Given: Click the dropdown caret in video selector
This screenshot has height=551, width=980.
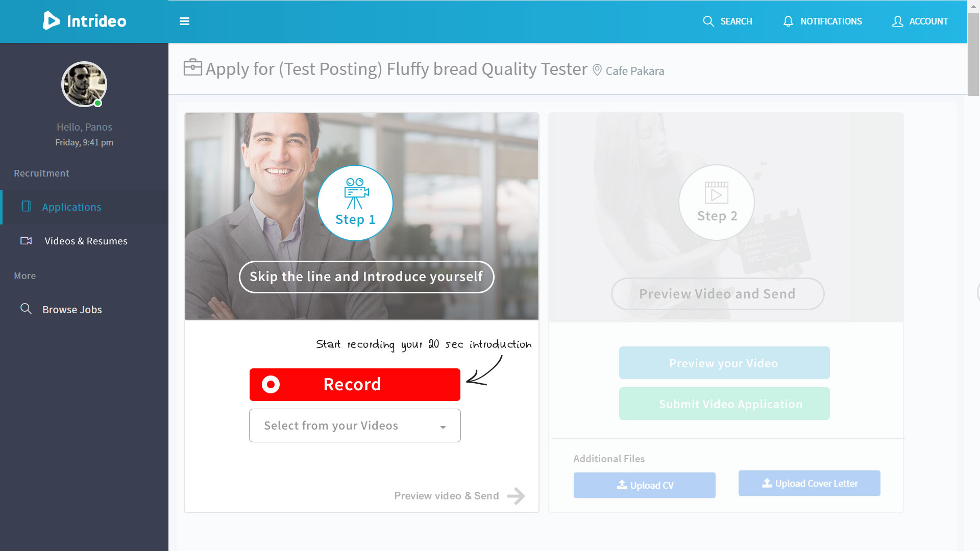Looking at the screenshot, I should 443,427.
